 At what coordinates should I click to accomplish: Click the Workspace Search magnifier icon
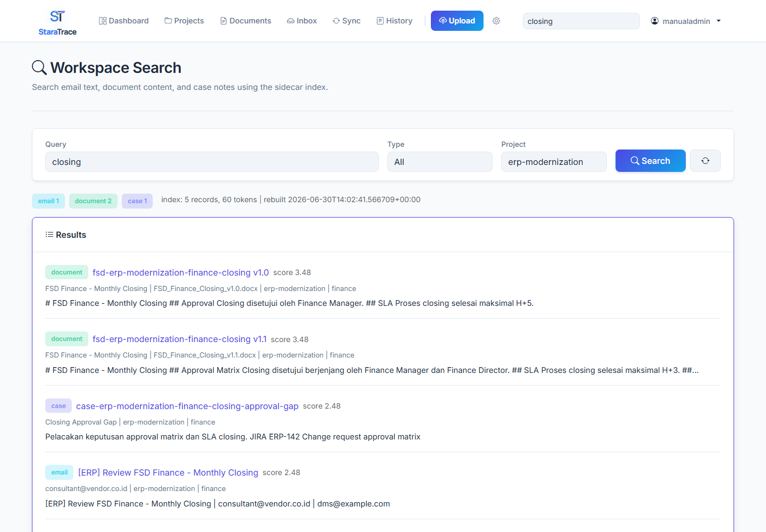[x=39, y=68]
